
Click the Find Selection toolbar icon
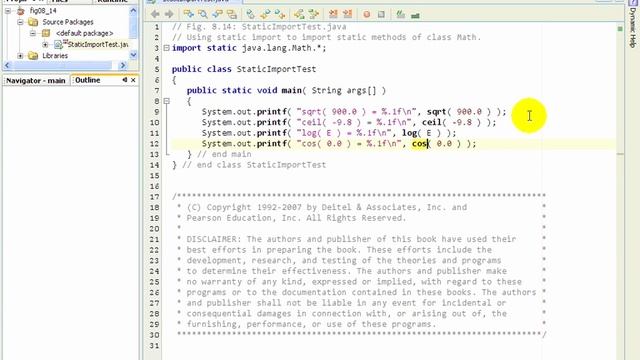pyautogui.click(x=189, y=14)
